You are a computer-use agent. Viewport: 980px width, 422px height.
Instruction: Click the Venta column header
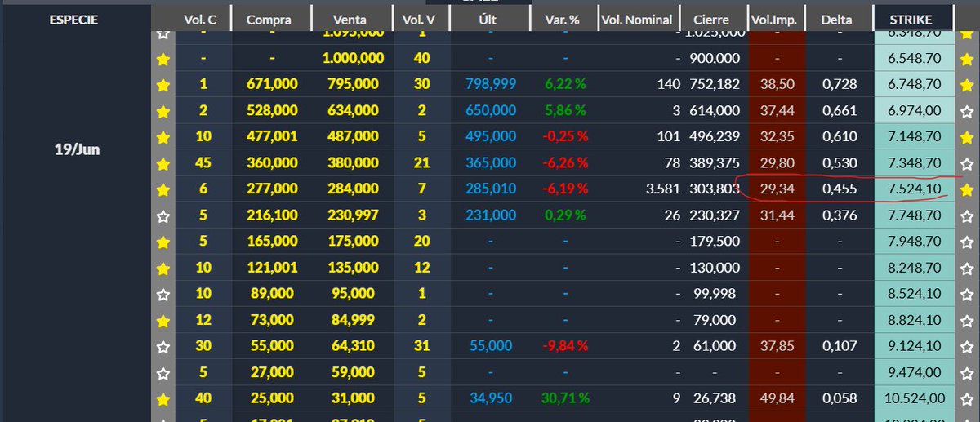[x=350, y=19]
